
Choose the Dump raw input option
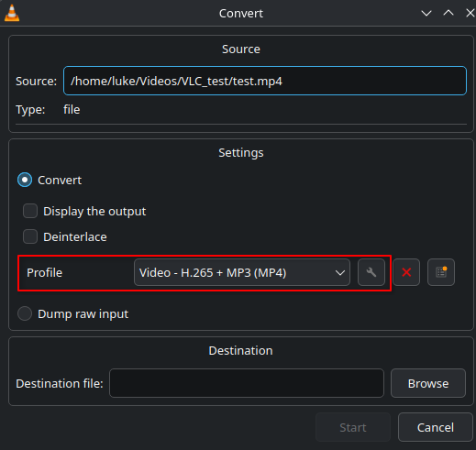click(25, 313)
